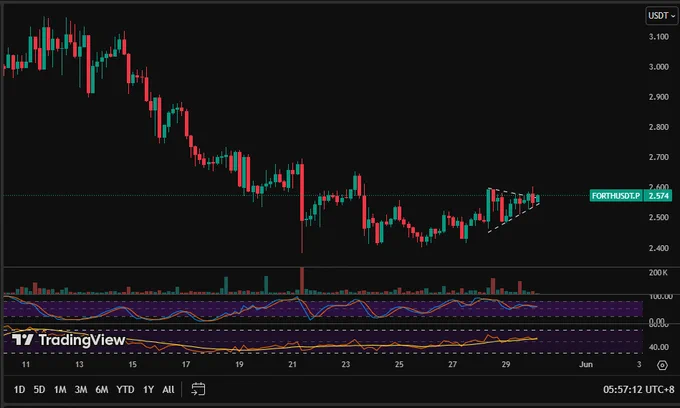This screenshot has height=408, width=680.
Task: Click the 200K volume axis label
Action: 658,273
